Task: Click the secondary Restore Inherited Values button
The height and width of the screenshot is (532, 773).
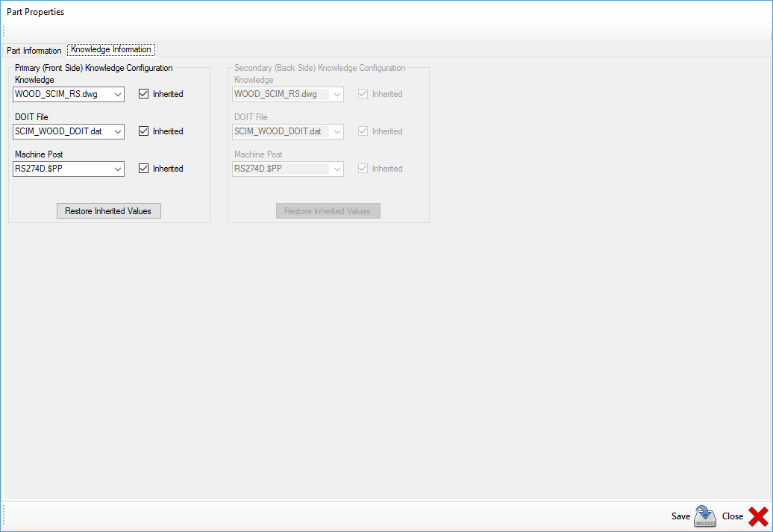Action: (x=328, y=211)
